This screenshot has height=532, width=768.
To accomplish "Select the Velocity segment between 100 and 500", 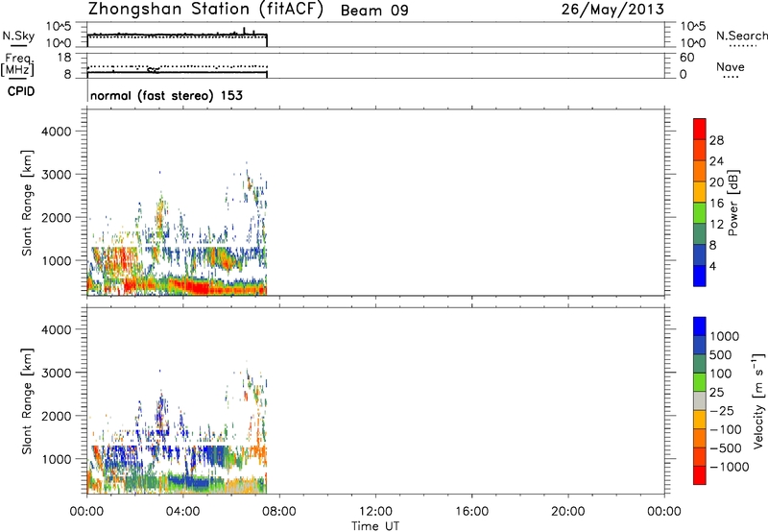I will [x=700, y=364].
